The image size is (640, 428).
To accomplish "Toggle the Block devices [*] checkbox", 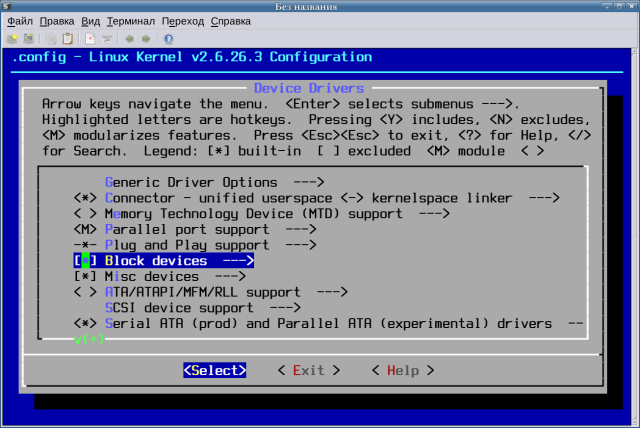I will [x=85, y=261].
